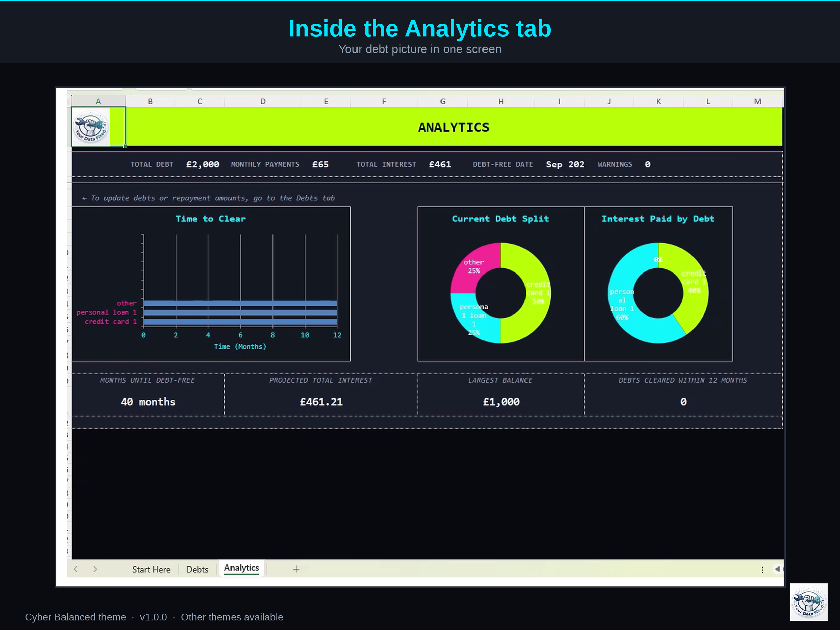Viewport: 840px width, 630px height.
Task: Click the £1,000 largest balance value
Action: (x=501, y=402)
